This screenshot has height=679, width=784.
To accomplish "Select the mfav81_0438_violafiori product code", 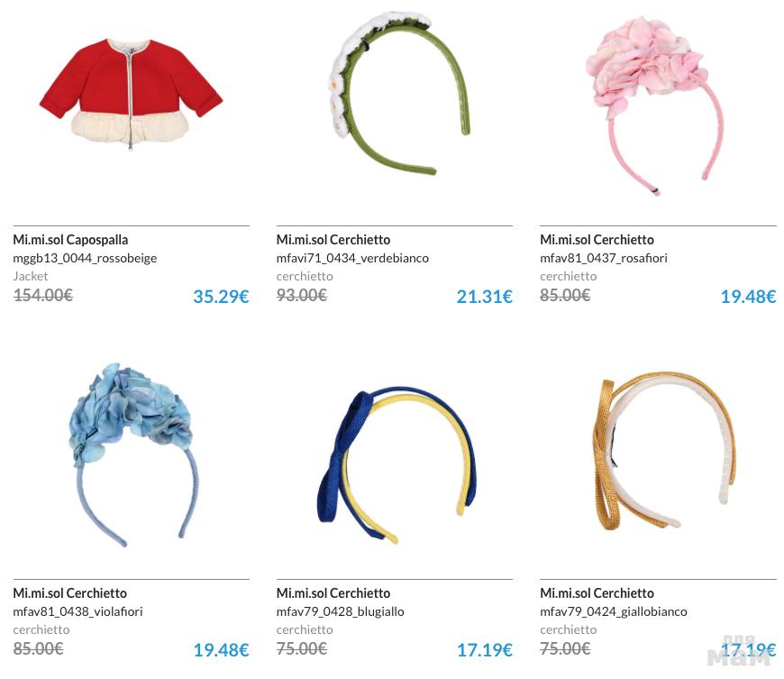I will click(x=78, y=611).
